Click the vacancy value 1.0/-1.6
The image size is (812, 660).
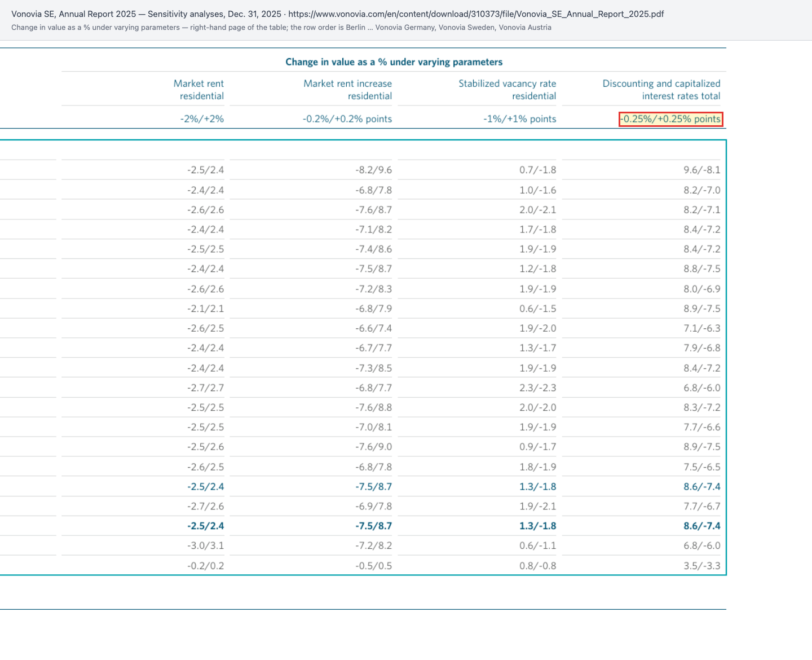538,190
